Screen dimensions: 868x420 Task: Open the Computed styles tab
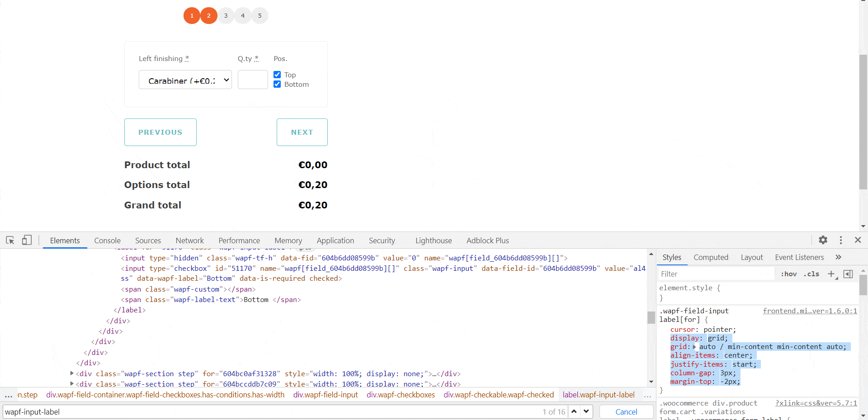[x=711, y=257]
